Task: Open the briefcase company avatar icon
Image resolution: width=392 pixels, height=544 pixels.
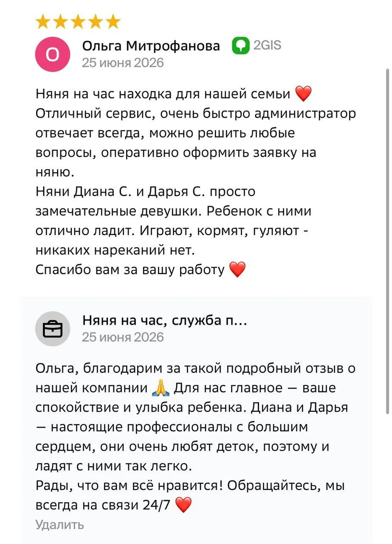Action: click(52, 329)
